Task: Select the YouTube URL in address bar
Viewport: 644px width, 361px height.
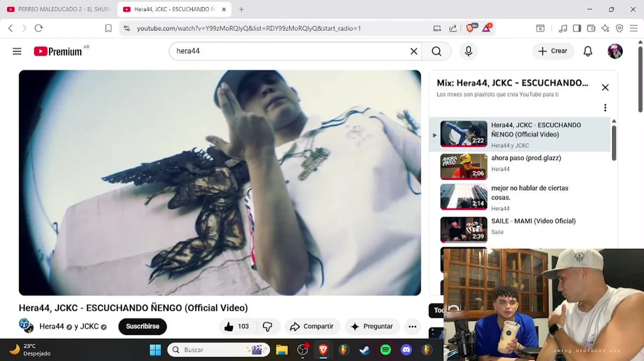Action: pos(249,29)
